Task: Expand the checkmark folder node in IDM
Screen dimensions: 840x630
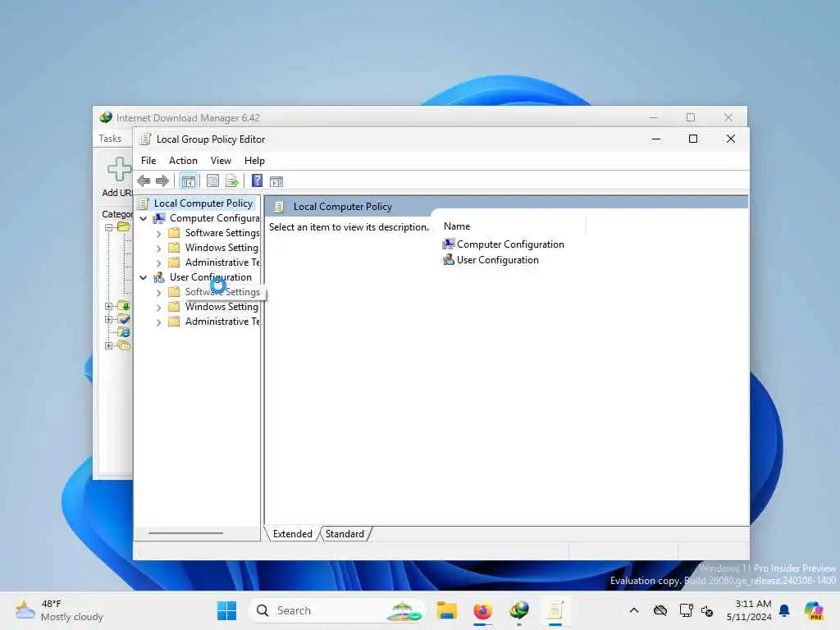Action: tap(109, 319)
